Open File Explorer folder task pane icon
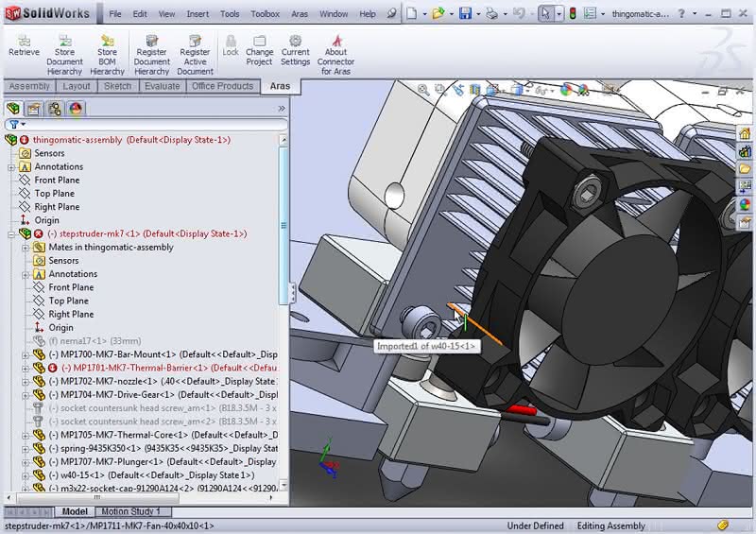Viewport: 756px width, 534px height. click(x=745, y=169)
